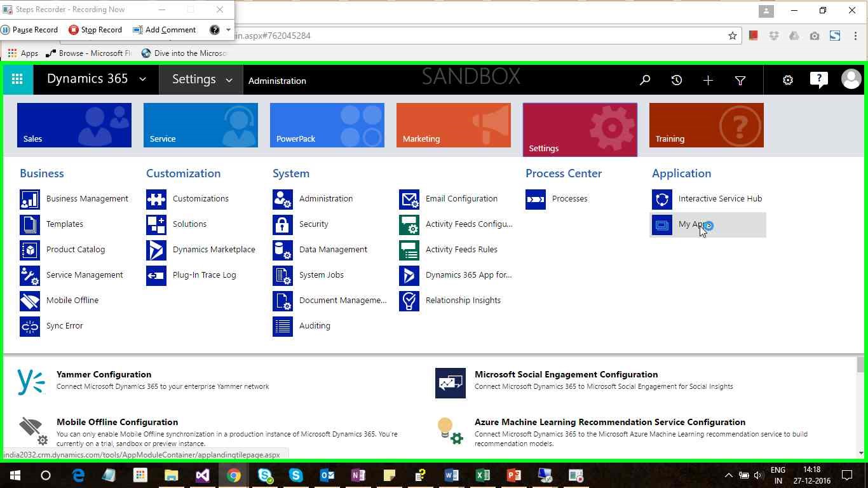Open Activity Feeds Rules

pos(461,250)
